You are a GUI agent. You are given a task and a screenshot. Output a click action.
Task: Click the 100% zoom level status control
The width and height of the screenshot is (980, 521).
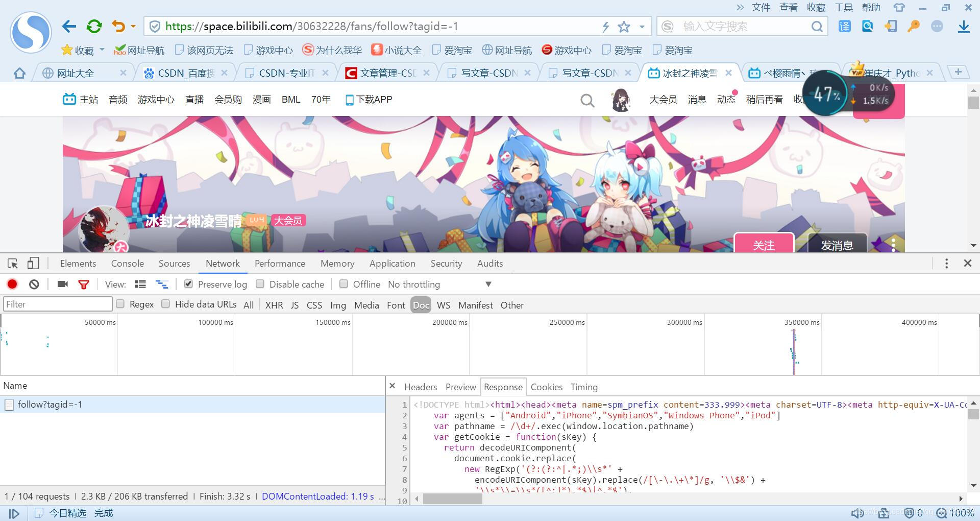tap(955, 513)
